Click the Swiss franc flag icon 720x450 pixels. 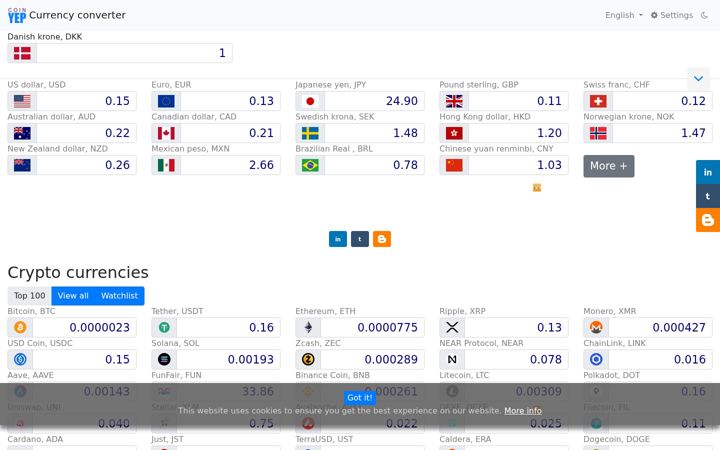(x=598, y=101)
